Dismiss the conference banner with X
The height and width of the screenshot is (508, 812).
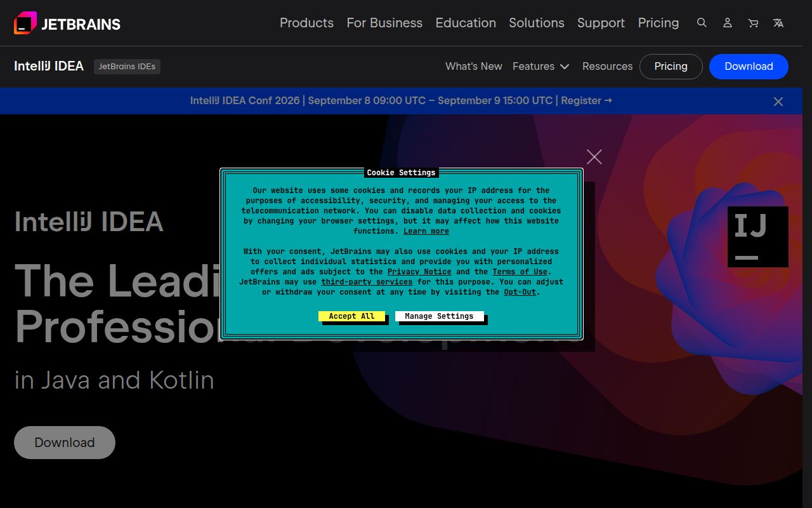pyautogui.click(x=778, y=102)
